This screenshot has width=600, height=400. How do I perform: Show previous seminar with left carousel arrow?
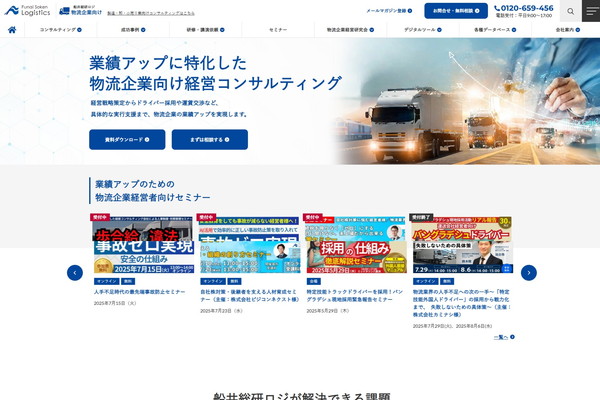pyautogui.click(x=75, y=273)
